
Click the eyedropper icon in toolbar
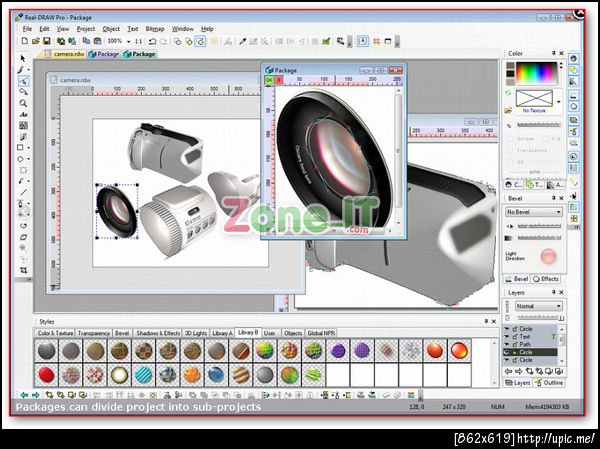(242, 41)
